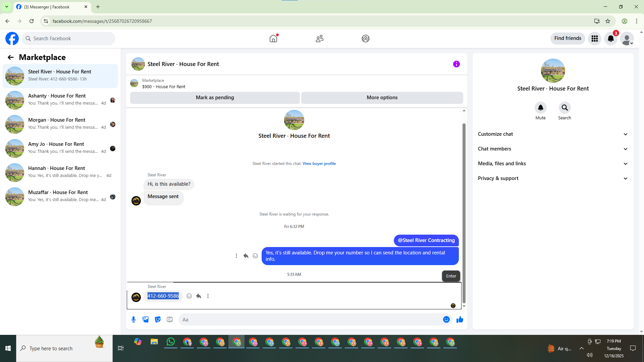The width and height of the screenshot is (644, 362).
Task: Click the Mark as pending button
Action: pyautogui.click(x=215, y=98)
